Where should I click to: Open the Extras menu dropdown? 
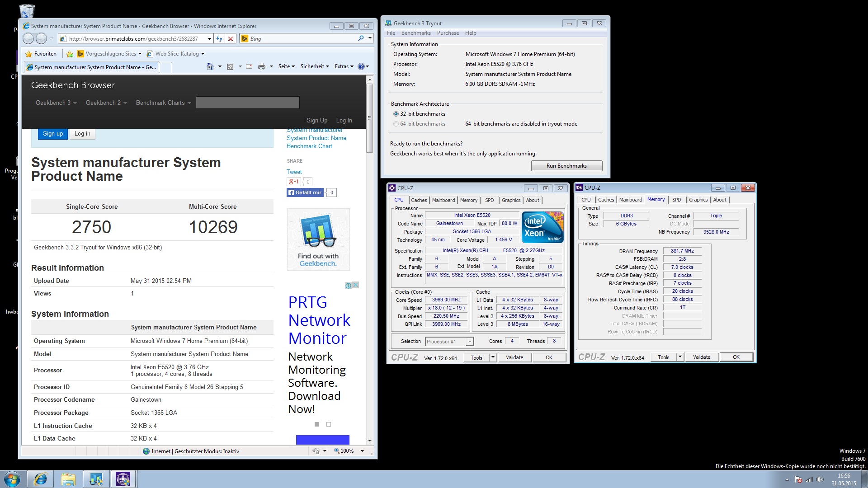click(x=344, y=66)
